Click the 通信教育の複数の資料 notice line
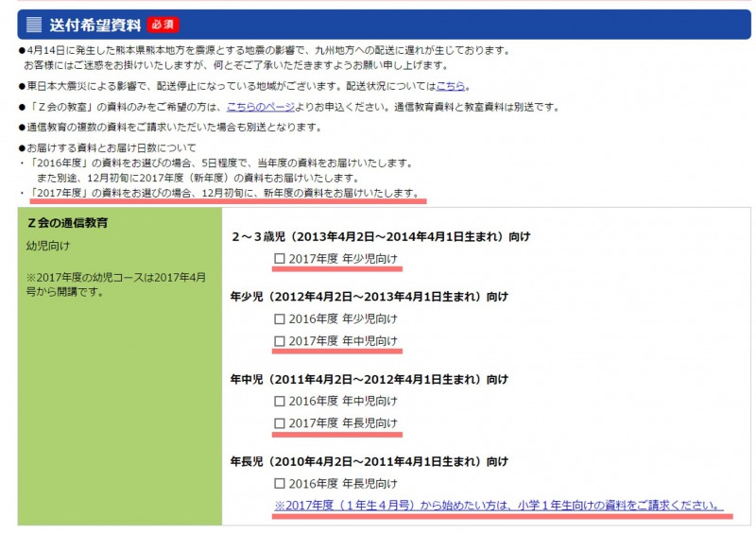The height and width of the screenshot is (533, 756). tap(170, 128)
